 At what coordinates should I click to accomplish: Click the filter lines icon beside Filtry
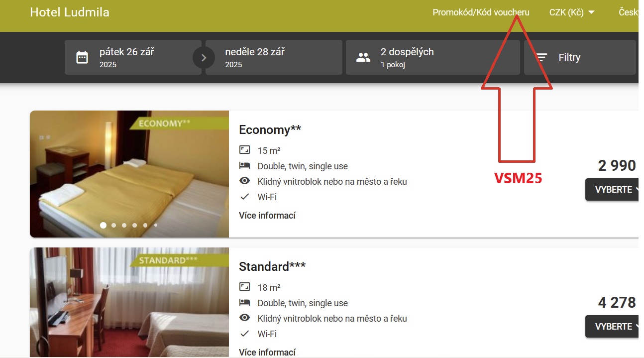(541, 57)
